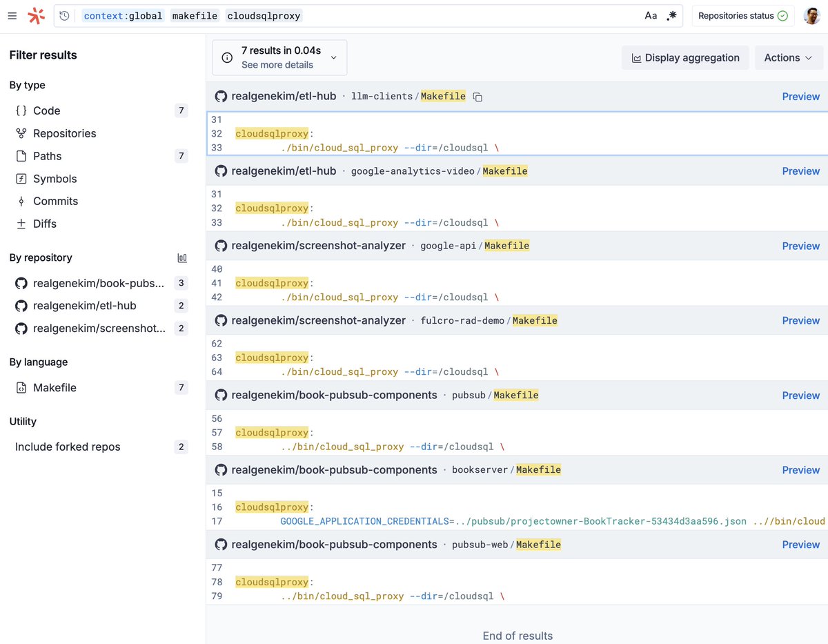Screen dimensions: 828x644
Task: Open the Makefile link under pubsub-web
Action: pyautogui.click(x=539, y=545)
